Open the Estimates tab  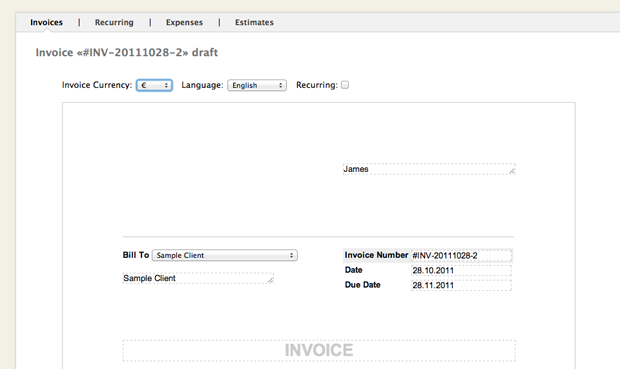[x=254, y=22]
